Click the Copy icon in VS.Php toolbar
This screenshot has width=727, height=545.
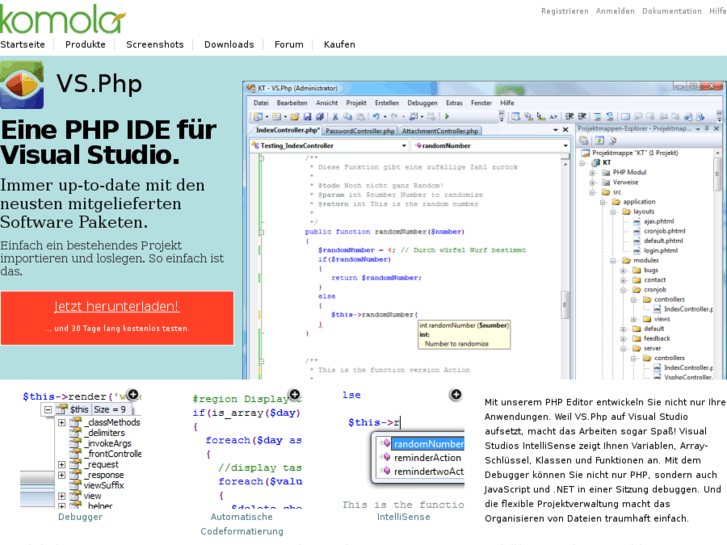[347, 117]
